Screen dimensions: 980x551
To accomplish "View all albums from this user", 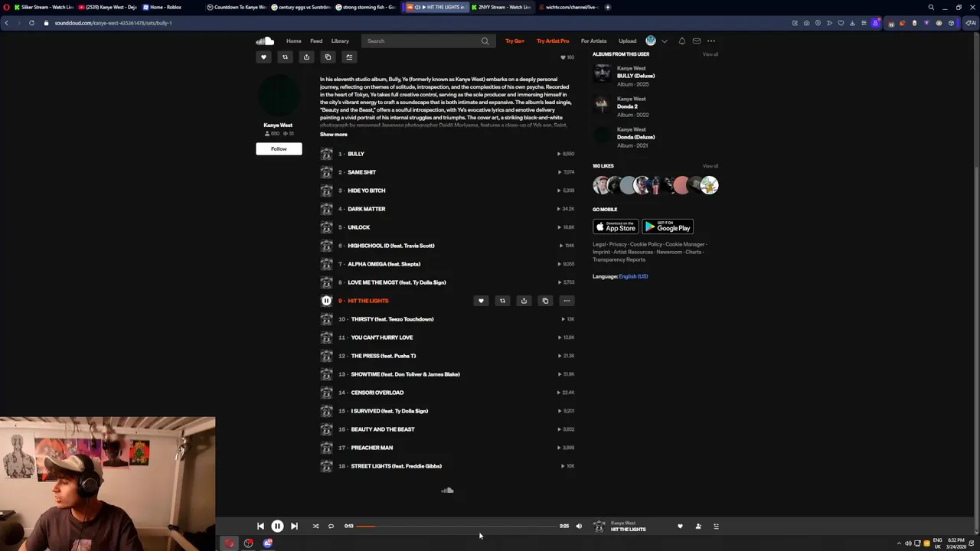I will (710, 54).
